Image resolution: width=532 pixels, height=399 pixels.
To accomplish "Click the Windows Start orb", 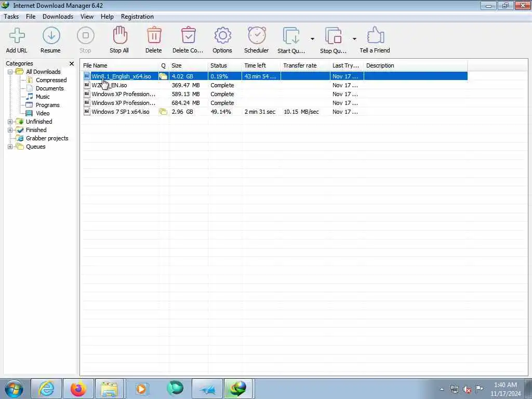I will pyautogui.click(x=14, y=389).
